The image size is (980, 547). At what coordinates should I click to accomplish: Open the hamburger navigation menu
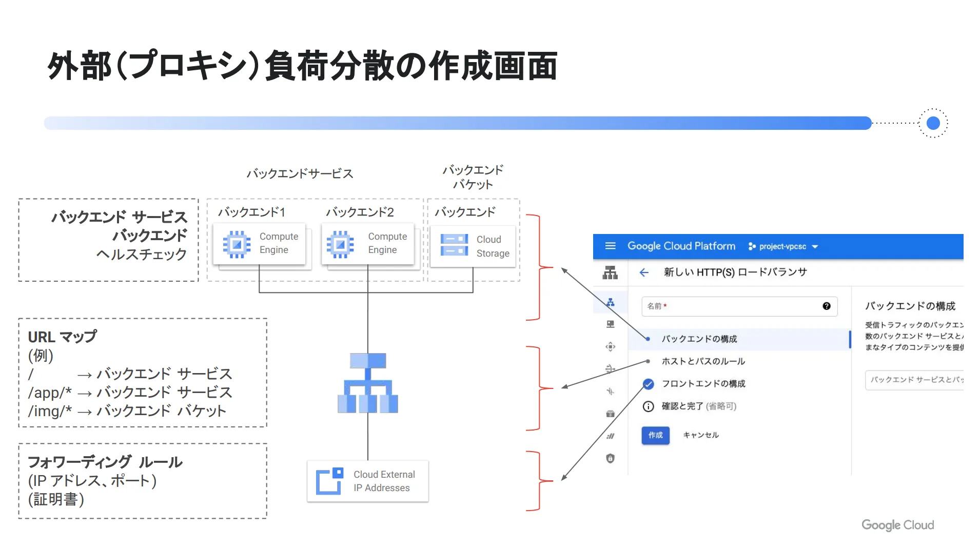610,246
